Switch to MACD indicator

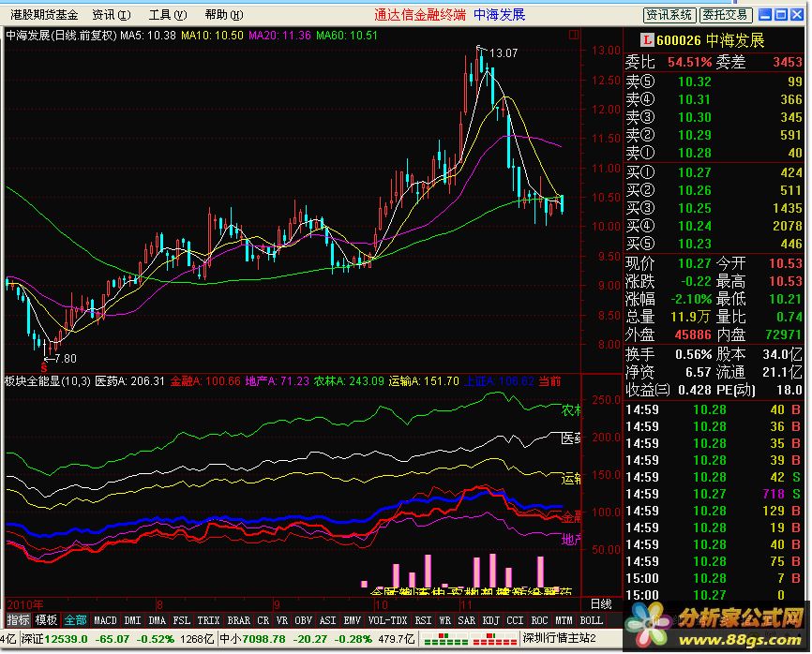pyautogui.click(x=105, y=620)
